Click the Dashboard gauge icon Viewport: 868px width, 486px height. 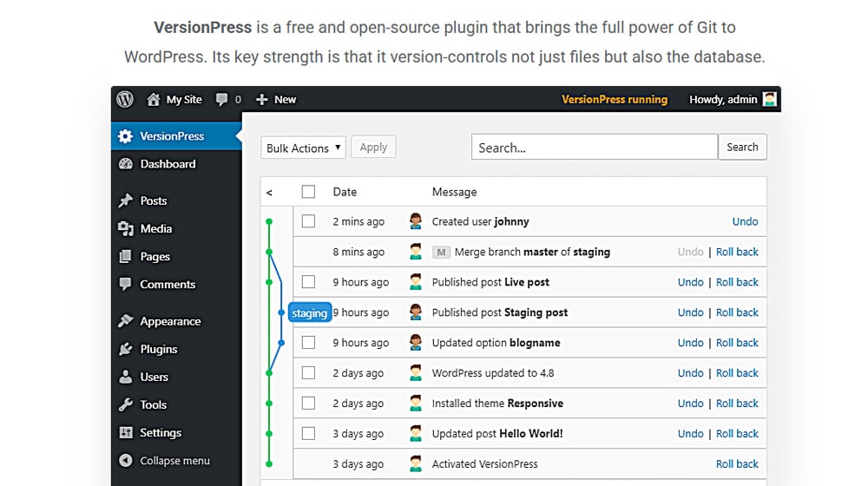[x=126, y=164]
